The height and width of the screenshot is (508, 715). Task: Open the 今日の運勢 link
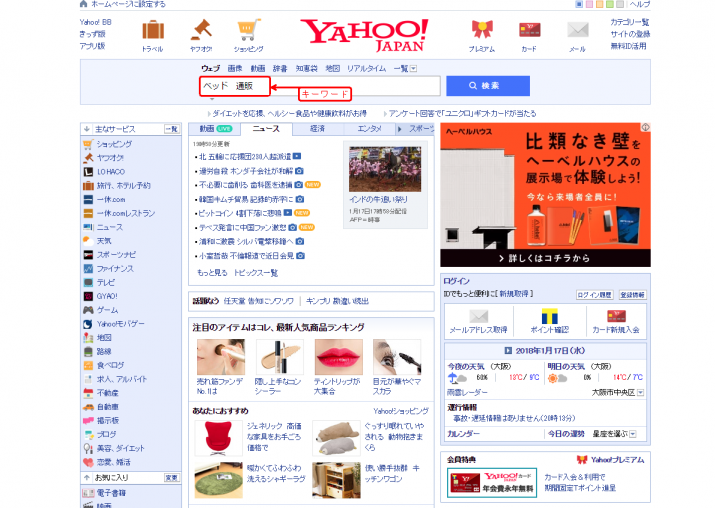point(566,434)
